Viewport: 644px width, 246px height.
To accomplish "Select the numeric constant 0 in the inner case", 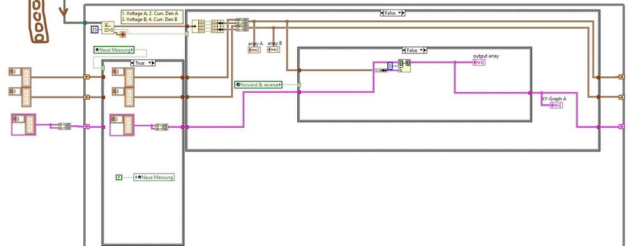I will [390, 66].
